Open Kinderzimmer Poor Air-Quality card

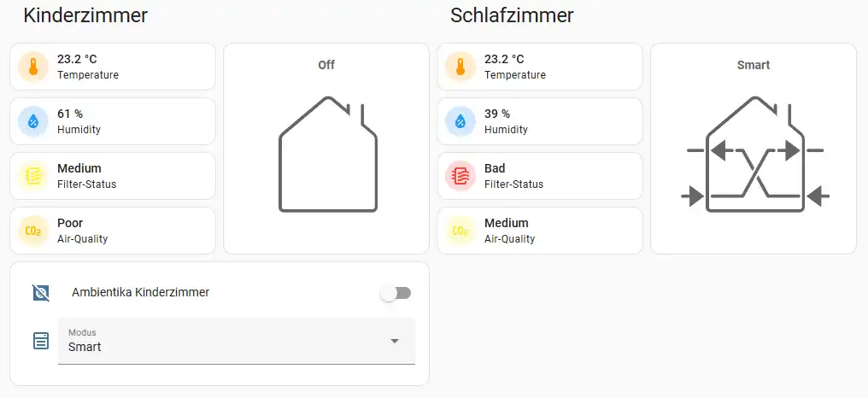128,231
